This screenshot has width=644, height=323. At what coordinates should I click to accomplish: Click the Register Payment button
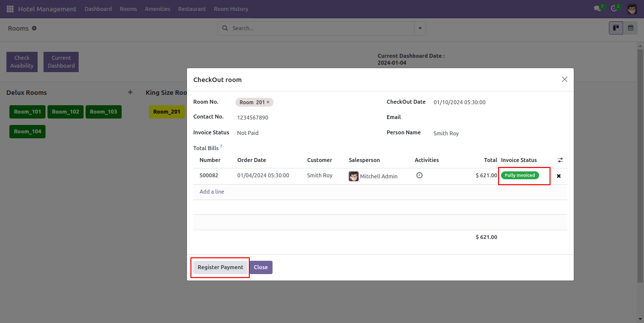coord(221,267)
